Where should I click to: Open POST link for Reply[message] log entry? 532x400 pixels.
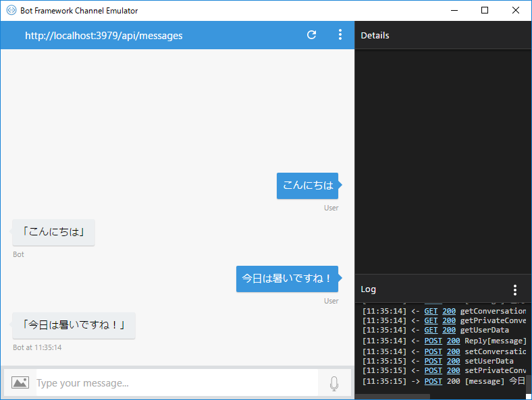(433, 341)
